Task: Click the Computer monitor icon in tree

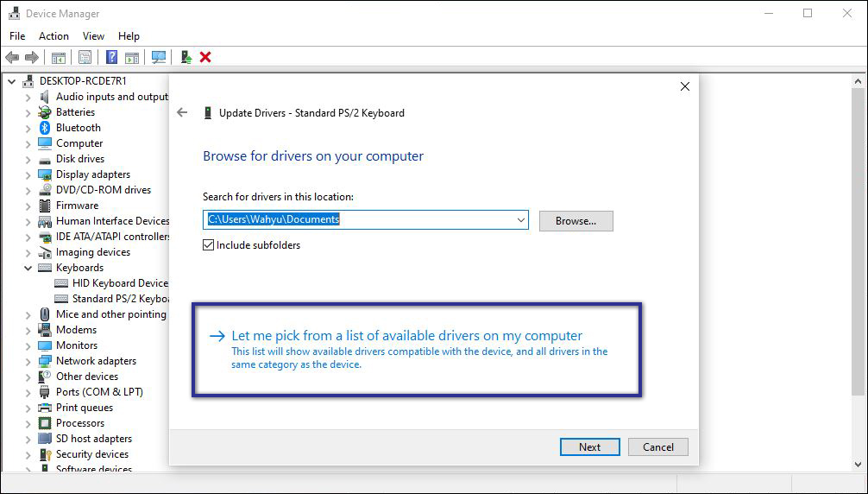Action: [45, 143]
